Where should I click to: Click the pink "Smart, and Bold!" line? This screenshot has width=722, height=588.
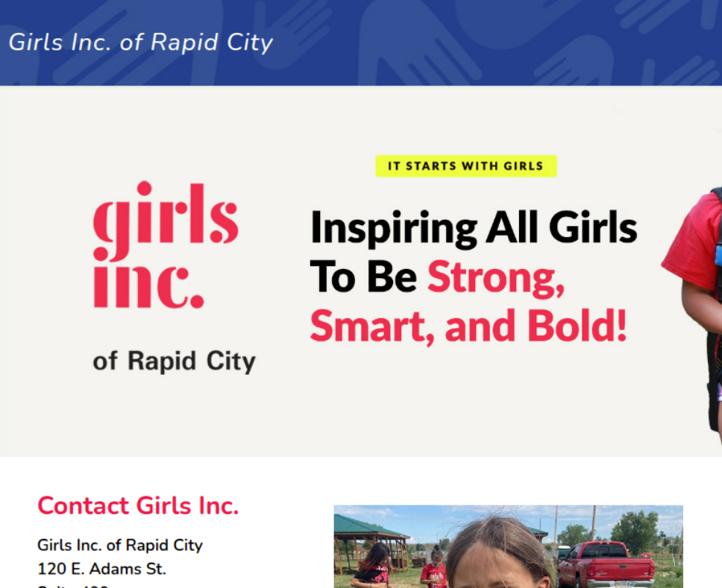pyautogui.click(x=468, y=326)
